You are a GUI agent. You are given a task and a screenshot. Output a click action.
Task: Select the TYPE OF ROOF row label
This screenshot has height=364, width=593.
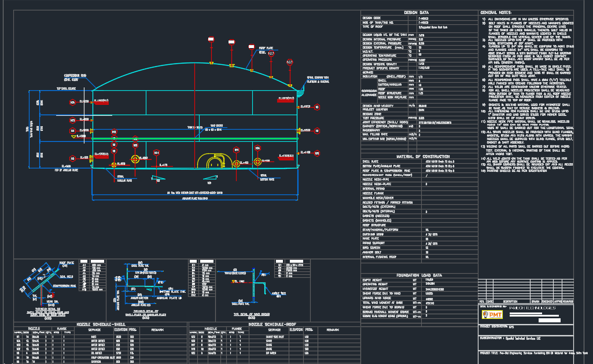click(x=373, y=27)
